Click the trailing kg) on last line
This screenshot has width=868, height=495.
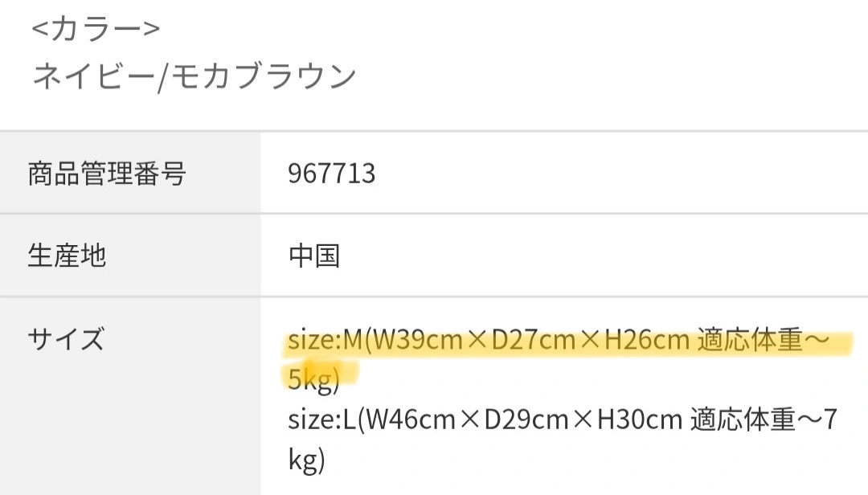pyautogui.click(x=307, y=459)
